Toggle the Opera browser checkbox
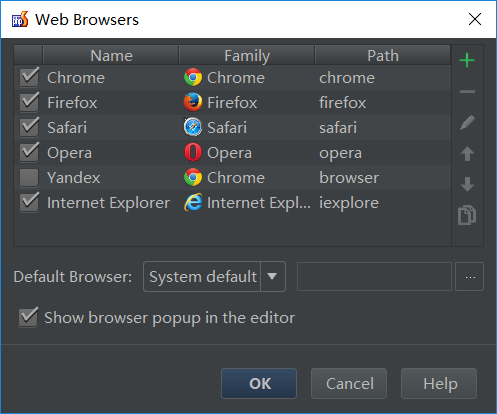 (x=29, y=152)
